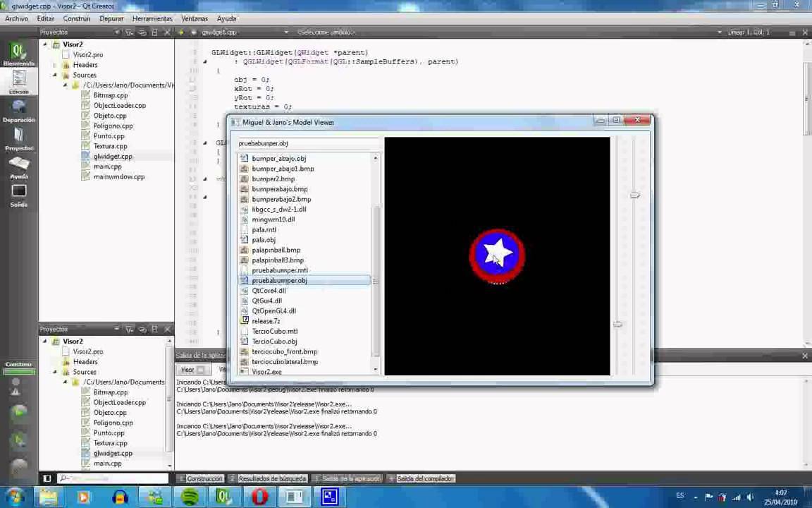Image resolution: width=812 pixels, height=508 pixels.
Task: Open Visor2.pro in upper project tree
Action: click(x=87, y=54)
